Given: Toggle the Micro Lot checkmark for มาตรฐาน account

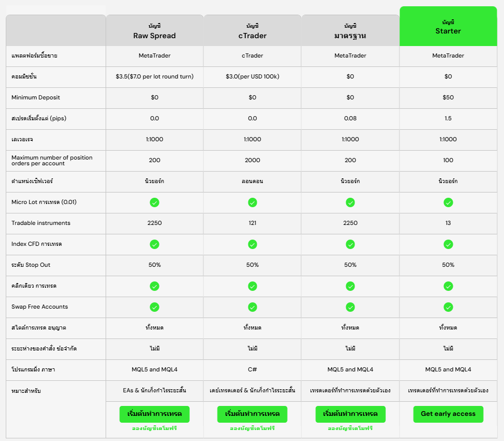Looking at the screenshot, I should coord(350,202).
